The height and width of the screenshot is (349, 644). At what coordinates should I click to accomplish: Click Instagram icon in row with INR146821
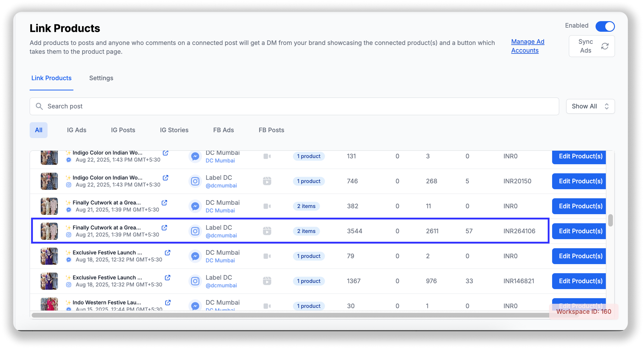pyautogui.click(x=195, y=281)
